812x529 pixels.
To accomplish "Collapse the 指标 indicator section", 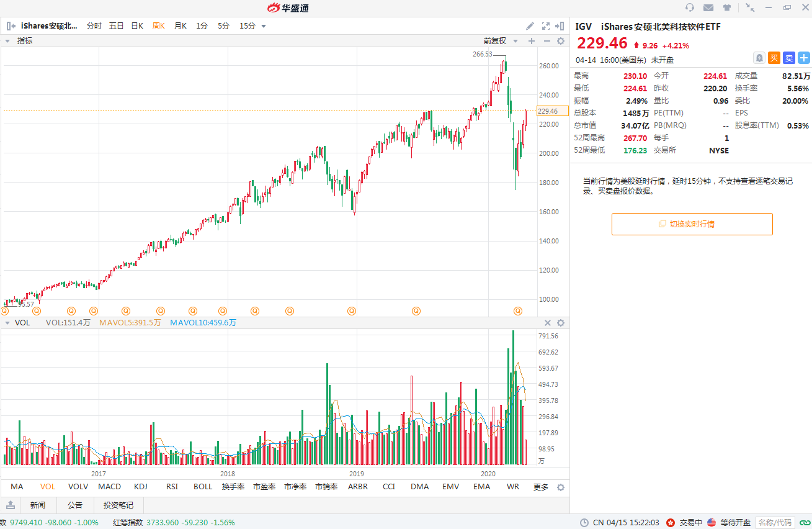I will tap(7, 41).
